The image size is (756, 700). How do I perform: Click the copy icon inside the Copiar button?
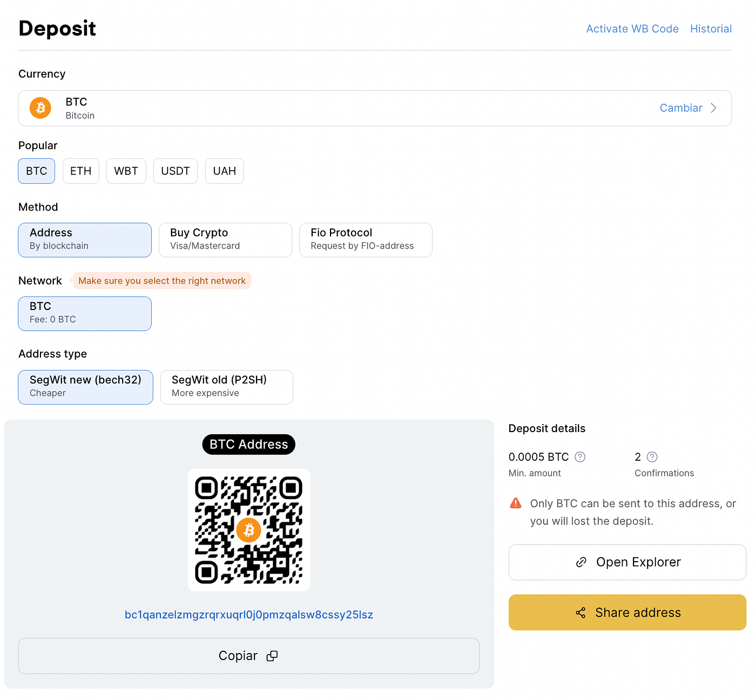click(x=272, y=655)
